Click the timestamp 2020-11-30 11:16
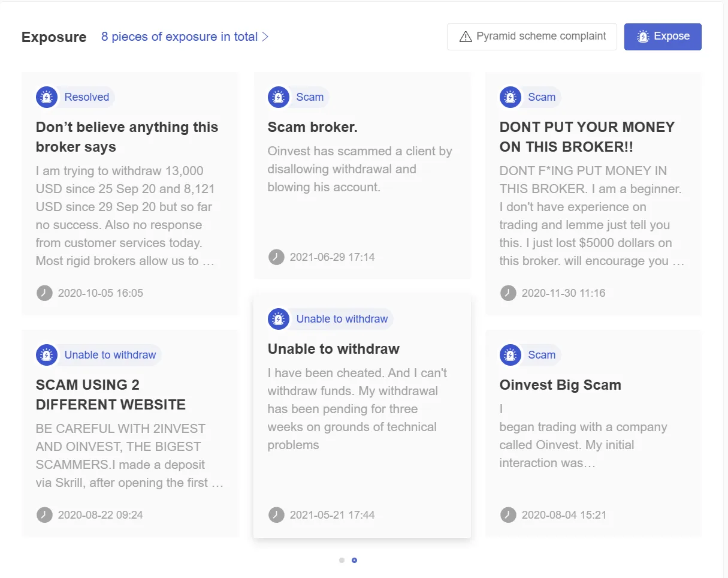728x578 pixels. pos(564,293)
